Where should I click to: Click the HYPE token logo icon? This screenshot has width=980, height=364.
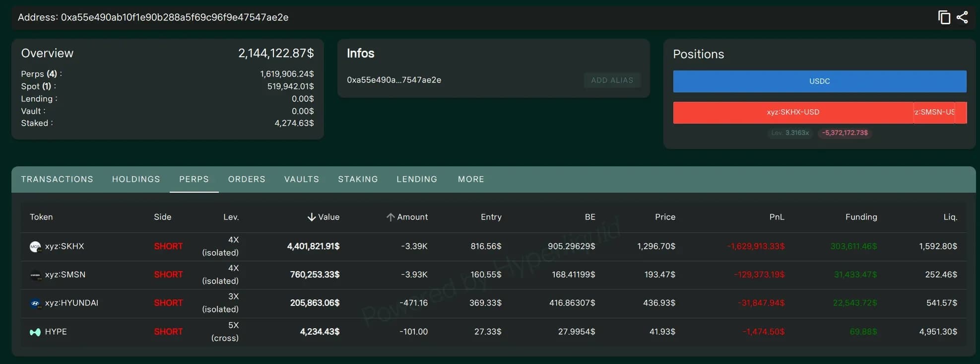35,332
